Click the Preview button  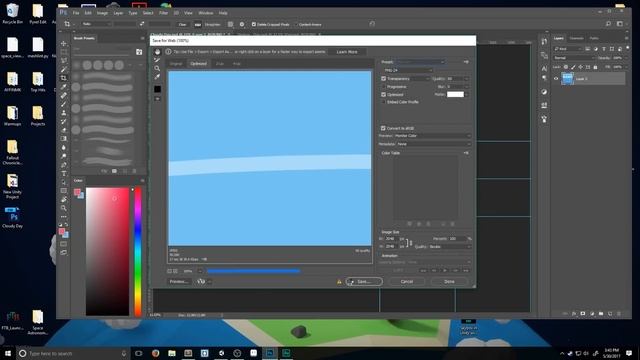coord(179,282)
